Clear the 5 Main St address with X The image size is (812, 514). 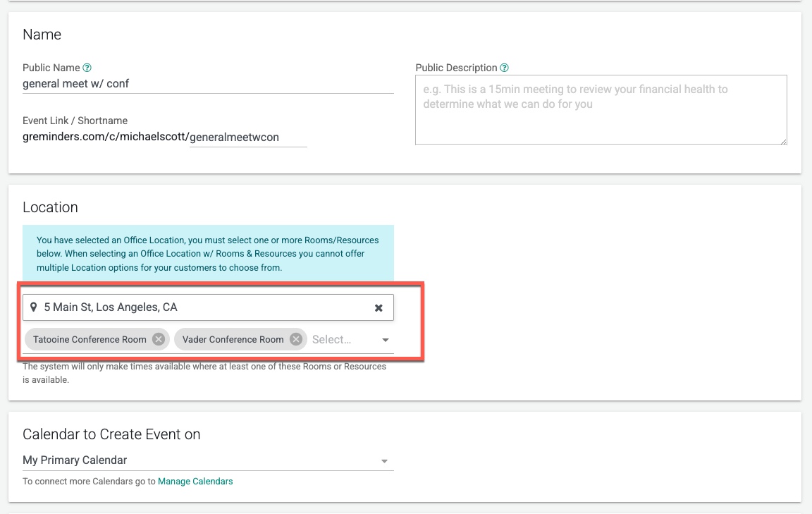pos(379,308)
